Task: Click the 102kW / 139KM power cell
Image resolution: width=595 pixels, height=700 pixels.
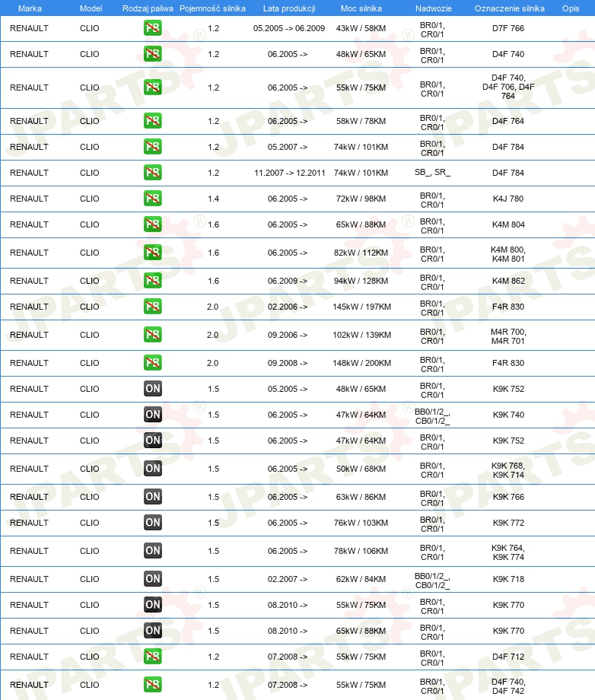Action: 361,335
